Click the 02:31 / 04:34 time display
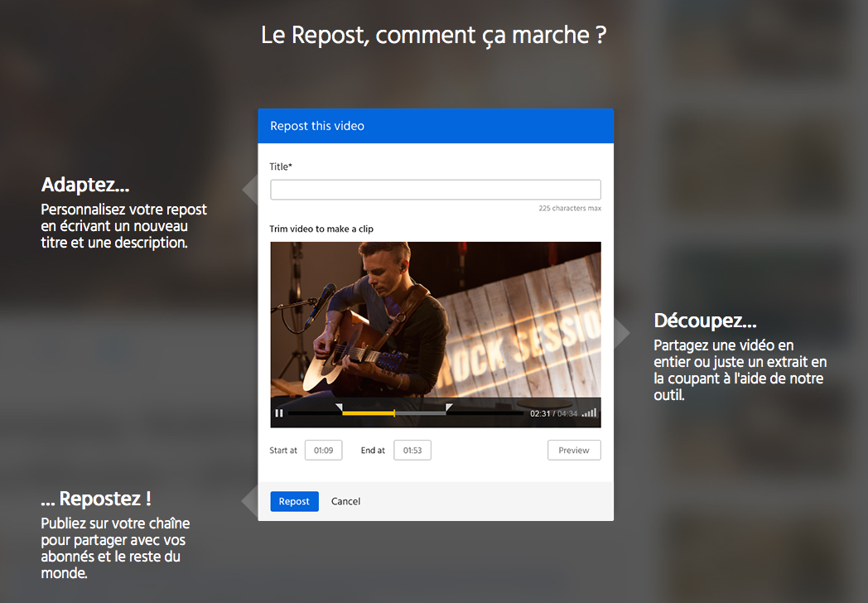Viewport: 868px width, 603px height. 553,413
